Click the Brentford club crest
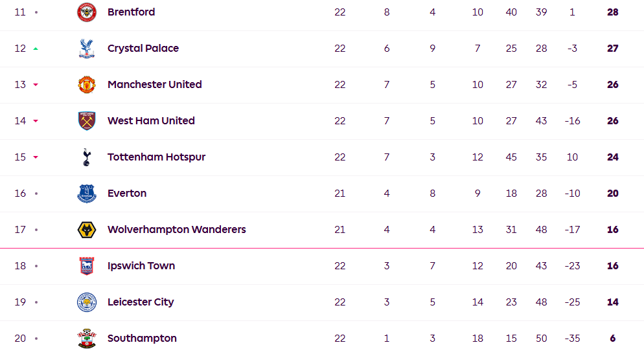This screenshot has height=356, width=644. 87,12
